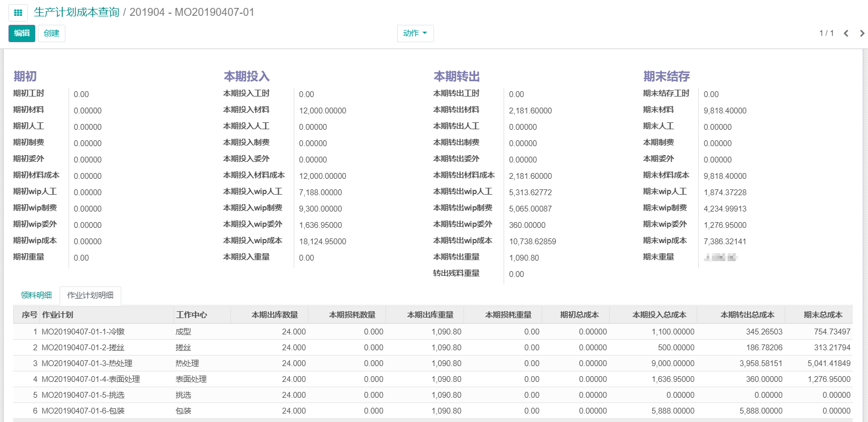This screenshot has width=868, height=422.
Task: Switch to the 领料明细 tab
Action: coord(36,295)
